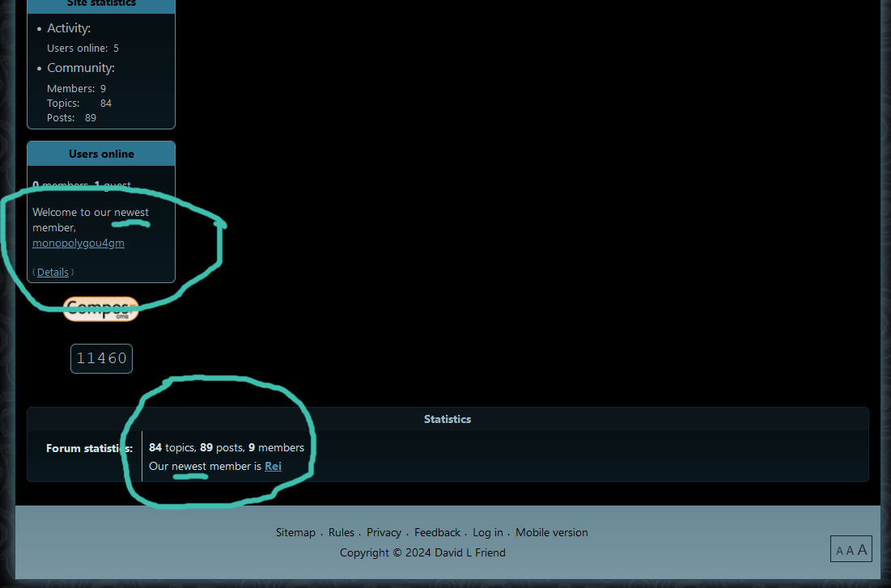Select the smallest font size A
Image resolution: width=891 pixels, height=588 pixels.
[x=839, y=552]
